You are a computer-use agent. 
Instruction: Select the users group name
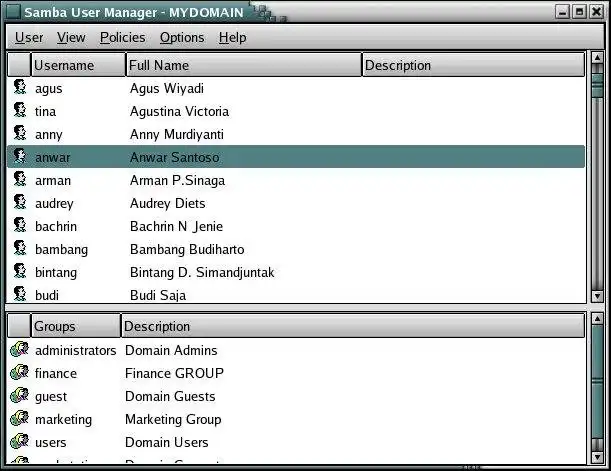pyautogui.click(x=51, y=443)
